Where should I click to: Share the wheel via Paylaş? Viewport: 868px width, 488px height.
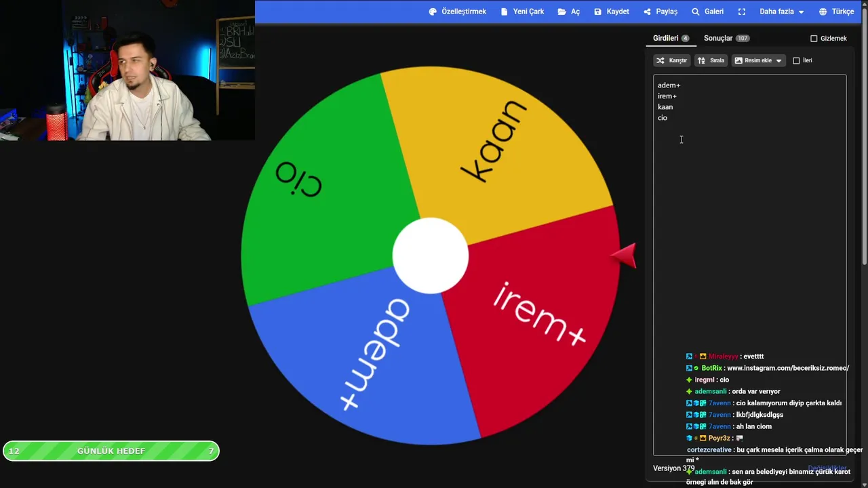point(660,12)
